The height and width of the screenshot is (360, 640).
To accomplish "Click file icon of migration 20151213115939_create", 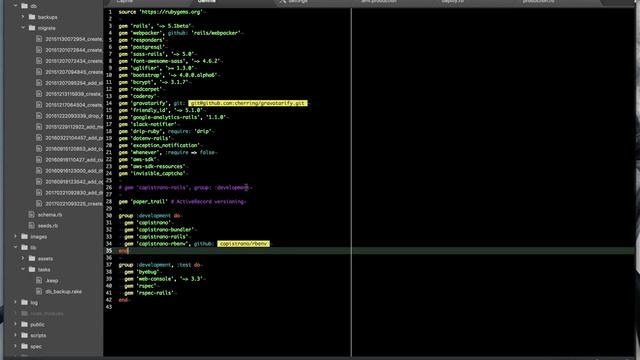I will point(39,94).
